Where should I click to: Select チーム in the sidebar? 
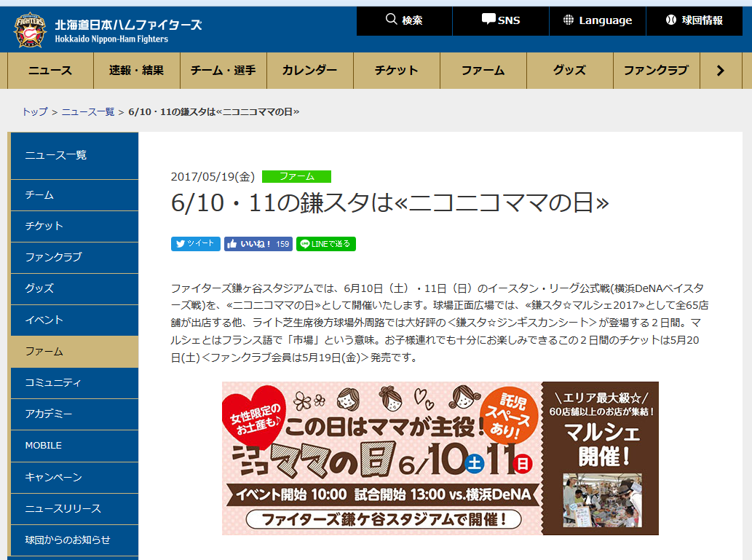click(74, 195)
